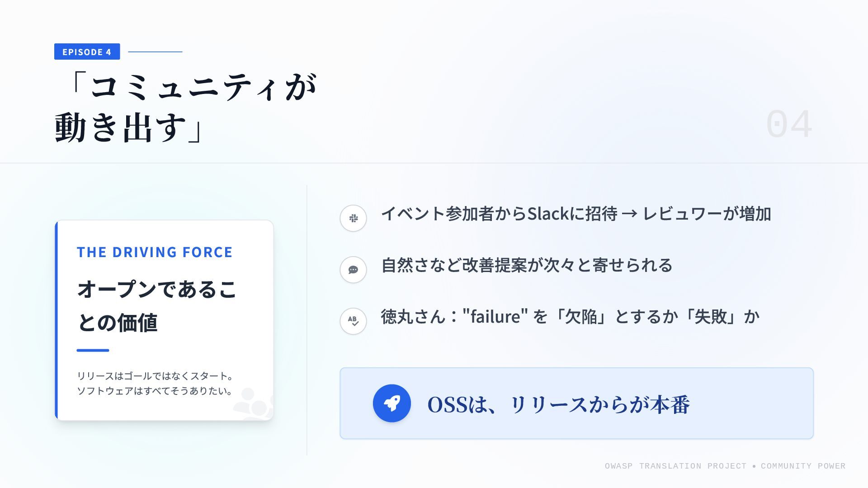
Task: Click the large 04 slide number
Action: click(x=789, y=124)
